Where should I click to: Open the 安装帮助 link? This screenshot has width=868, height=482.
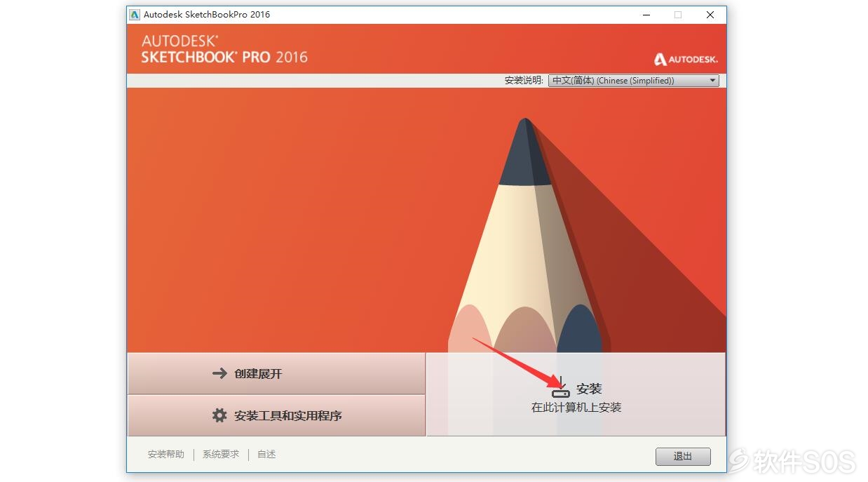pos(166,455)
